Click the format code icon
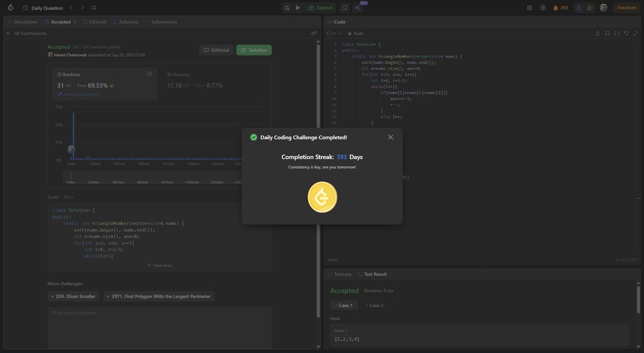Screen dimensions: 644x353 [x=598, y=33]
